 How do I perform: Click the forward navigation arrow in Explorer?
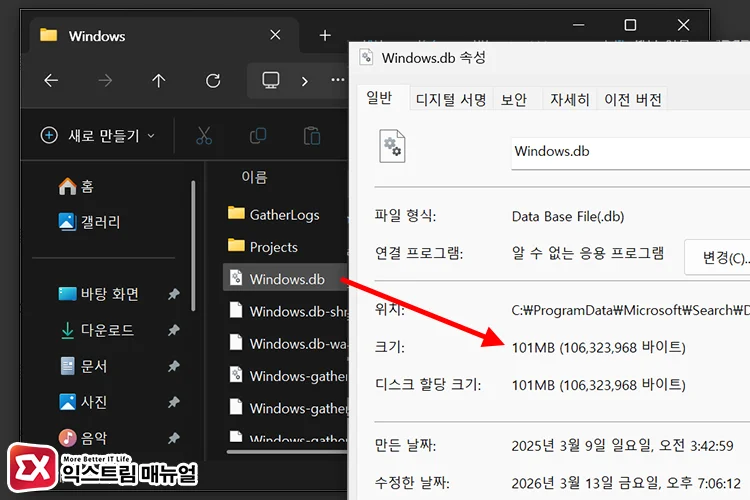pyautogui.click(x=105, y=80)
